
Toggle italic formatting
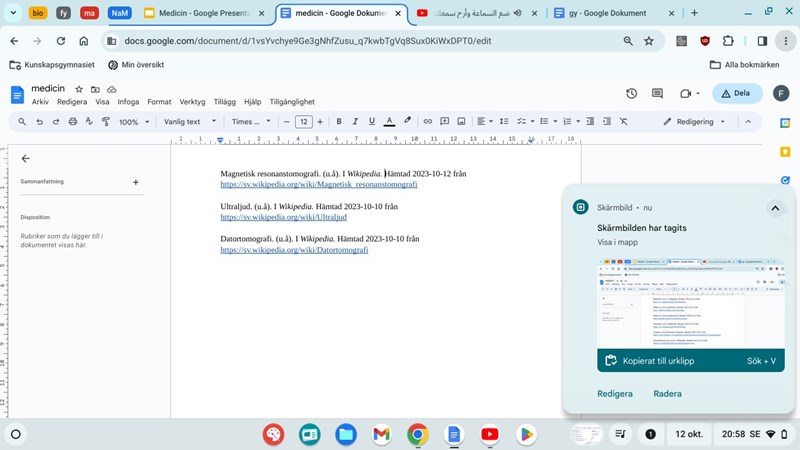[355, 121]
